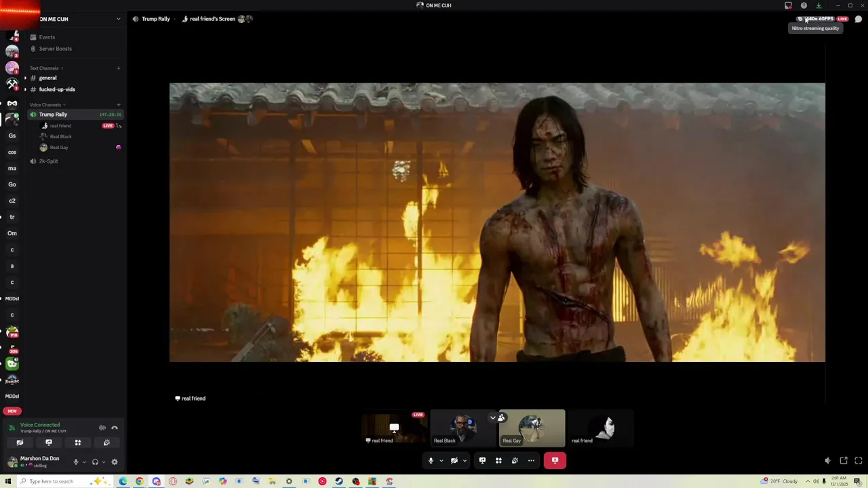Click real friend user in the voice channel list
The image size is (868, 488).
pyautogui.click(x=60, y=126)
